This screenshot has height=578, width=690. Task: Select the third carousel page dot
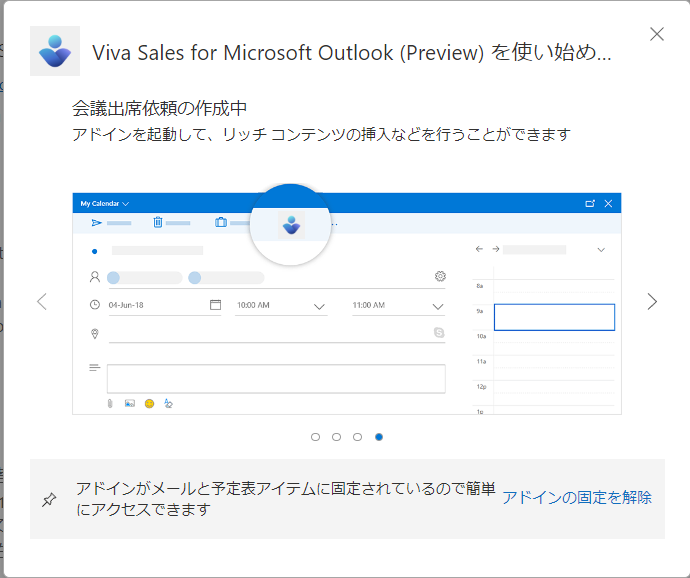[357, 437]
